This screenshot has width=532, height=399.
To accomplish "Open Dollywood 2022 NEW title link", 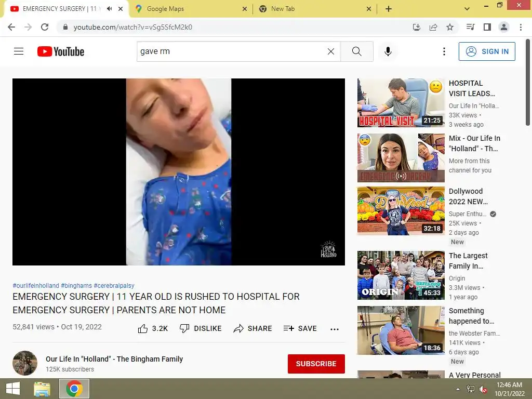I will click(468, 196).
